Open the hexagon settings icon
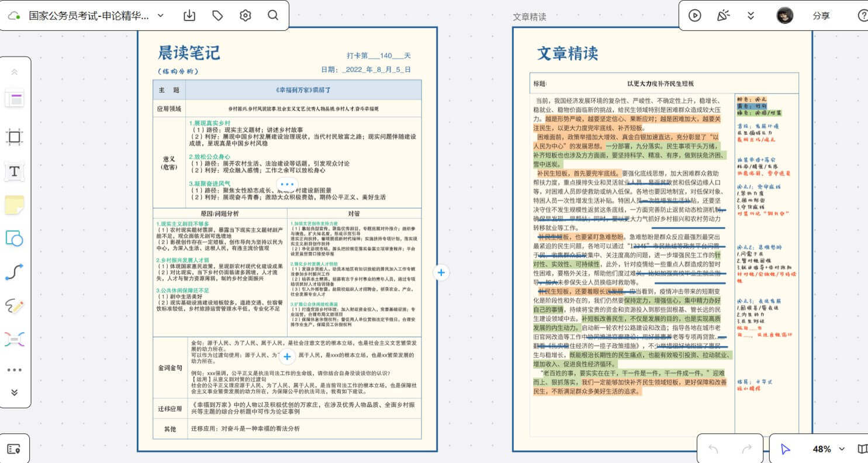Image resolution: width=868 pixels, height=463 pixels. (x=245, y=16)
